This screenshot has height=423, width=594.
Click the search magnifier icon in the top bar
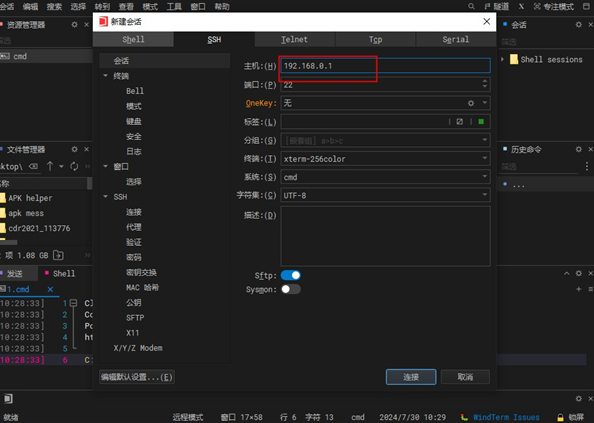pos(471,6)
